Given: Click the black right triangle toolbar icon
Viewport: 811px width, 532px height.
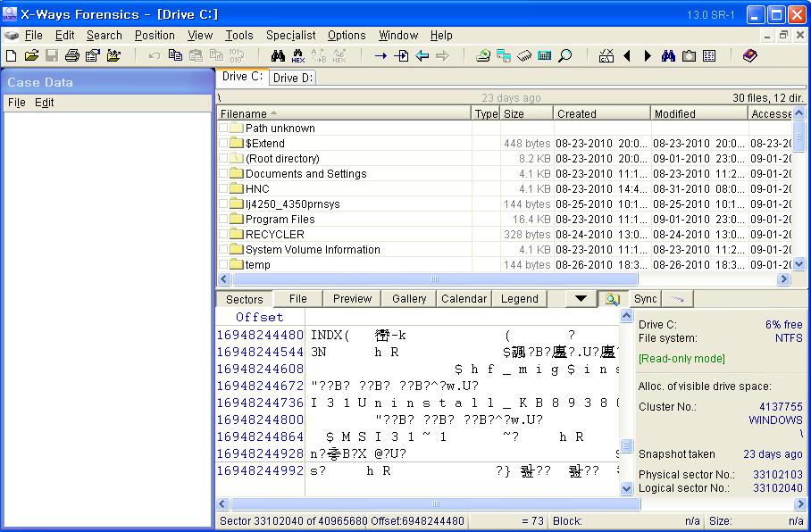Looking at the screenshot, I should tap(648, 56).
